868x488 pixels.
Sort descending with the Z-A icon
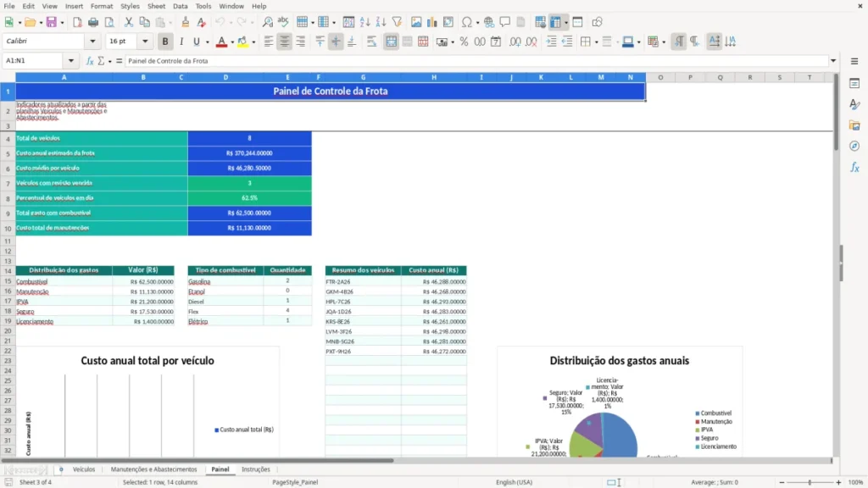pos(381,22)
